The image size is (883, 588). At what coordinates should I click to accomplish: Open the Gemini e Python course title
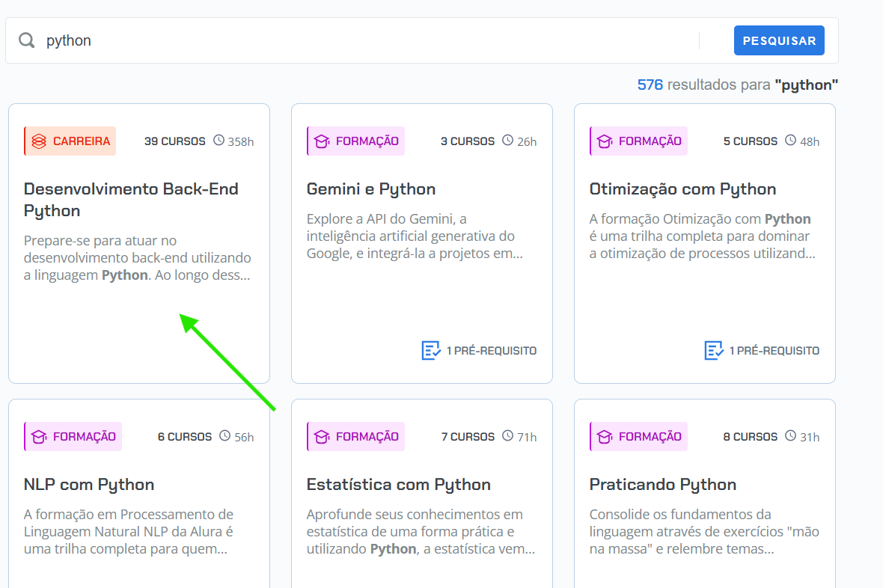(x=371, y=189)
